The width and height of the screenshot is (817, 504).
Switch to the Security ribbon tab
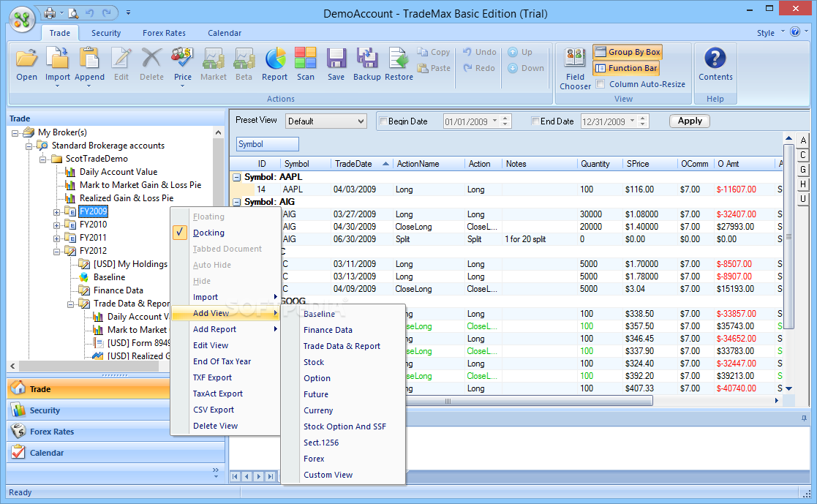tap(106, 33)
